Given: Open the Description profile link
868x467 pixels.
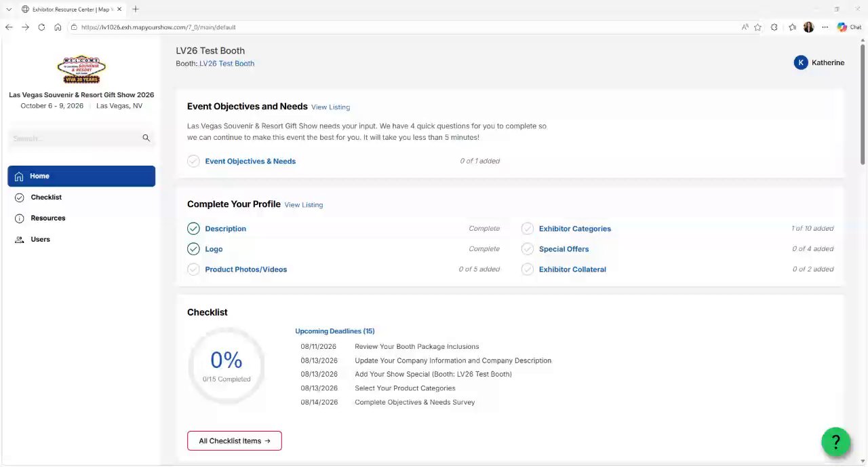Looking at the screenshot, I should [x=225, y=229].
